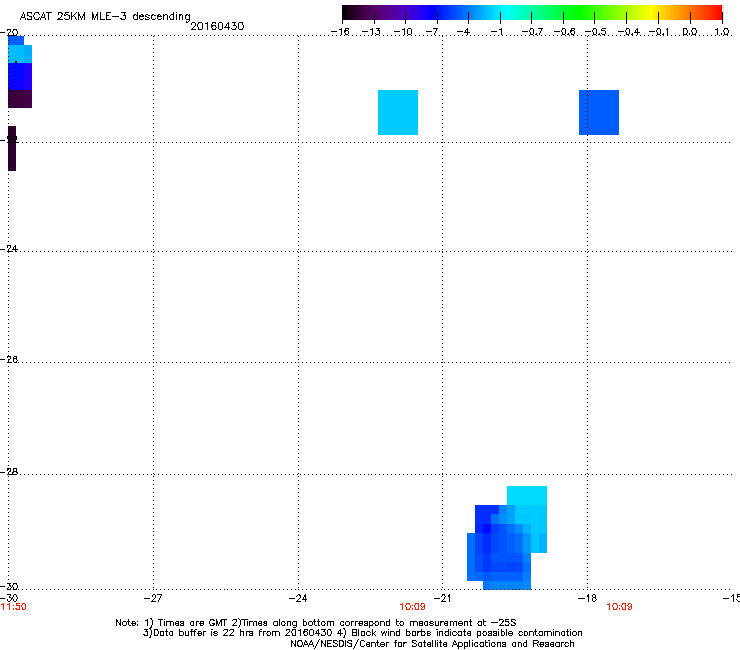
Task: Click the blue data cluster near latitude -30
Action: (x=507, y=538)
